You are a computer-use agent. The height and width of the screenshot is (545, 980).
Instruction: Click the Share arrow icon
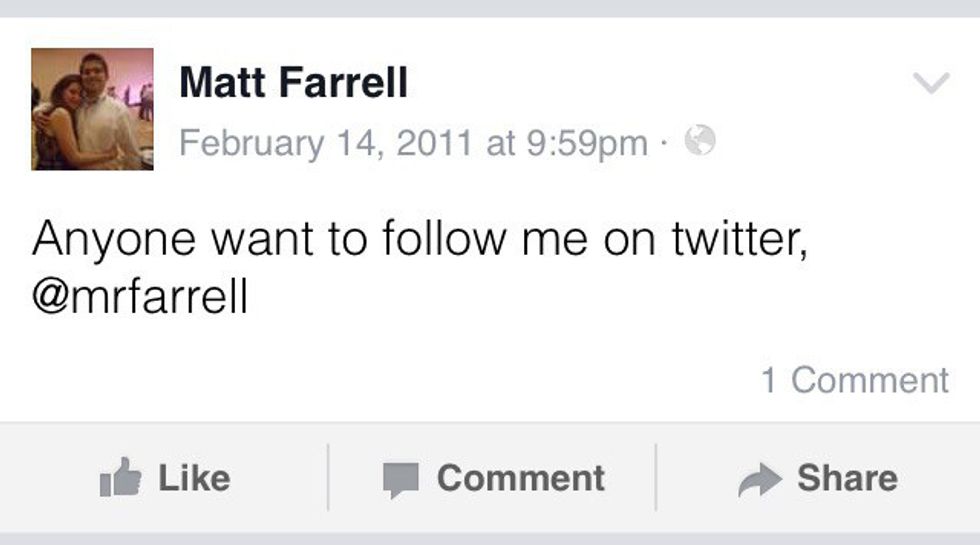coord(761,481)
